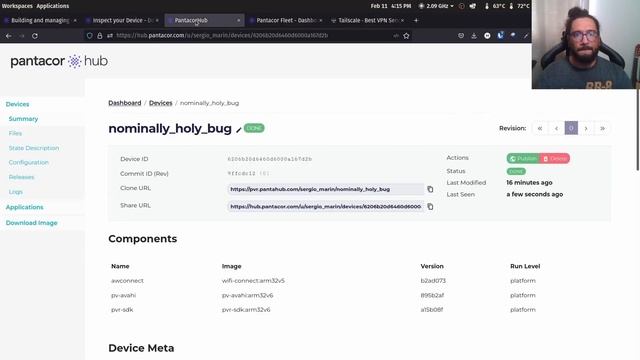Go to next revision arrow
Viewport: 640px width, 360px height.
point(586,128)
